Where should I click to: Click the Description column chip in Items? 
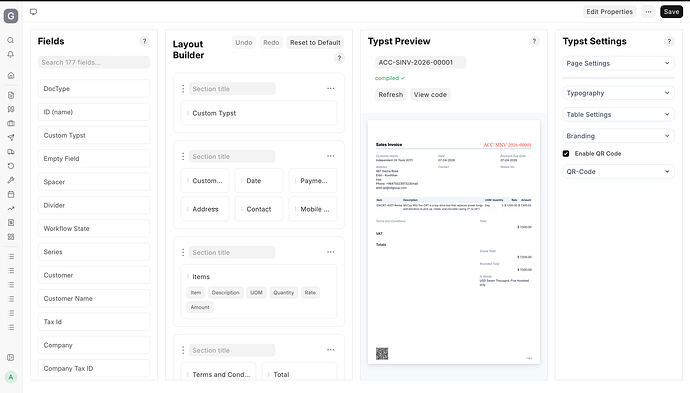225,293
